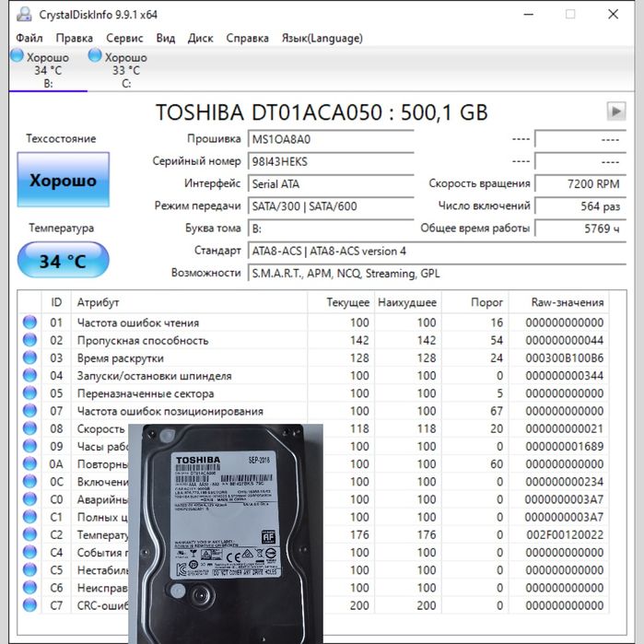This screenshot has height=644, width=644.
Task: Click status icon for attribute C4
Action: [29, 552]
